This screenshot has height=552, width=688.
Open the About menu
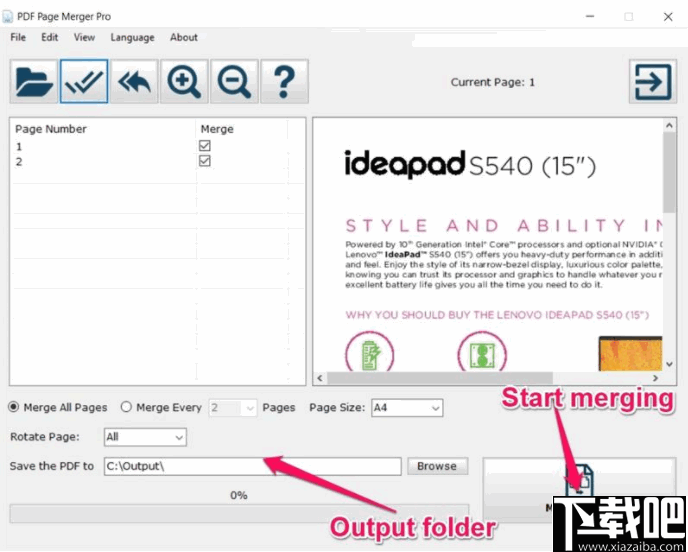(184, 37)
